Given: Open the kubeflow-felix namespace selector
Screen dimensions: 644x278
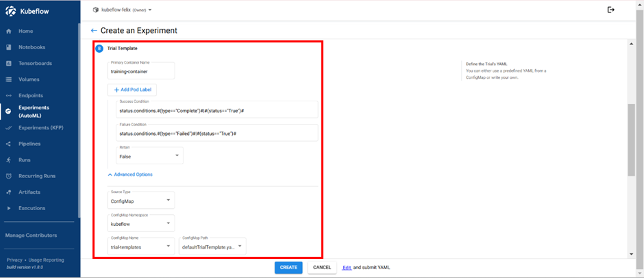Looking at the screenshot, I should click(123, 10).
